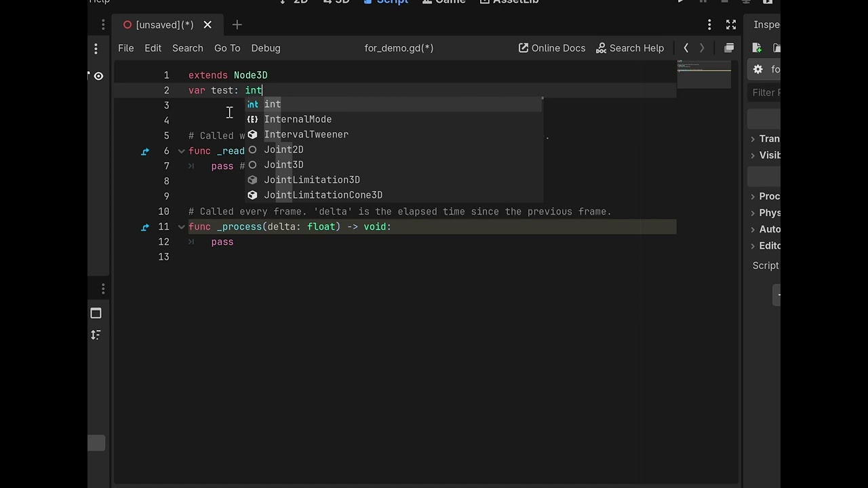Click the circle icon beside Joint2D
The image size is (868, 488).
coord(252,150)
